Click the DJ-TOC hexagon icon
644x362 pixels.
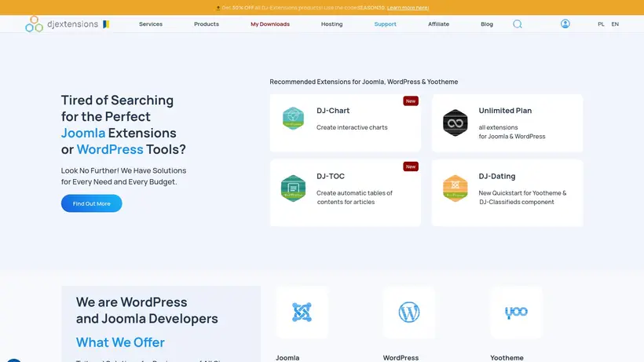click(x=293, y=188)
